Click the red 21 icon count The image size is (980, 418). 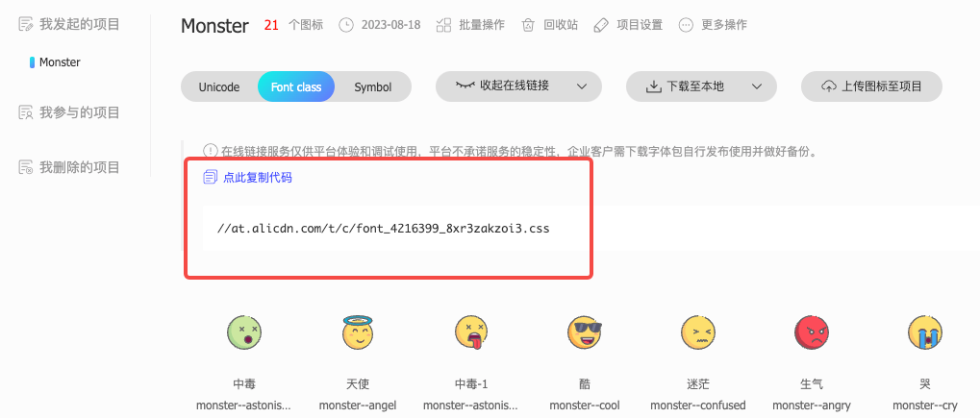pyautogui.click(x=271, y=26)
